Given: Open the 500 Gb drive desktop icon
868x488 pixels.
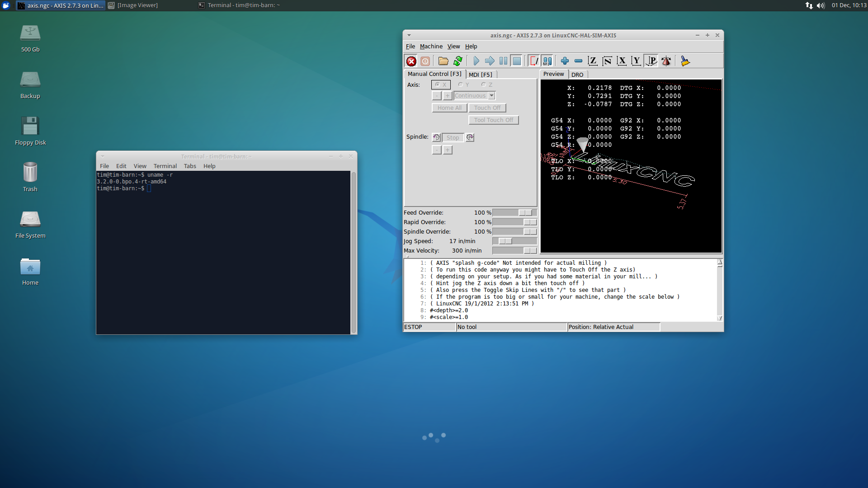Looking at the screenshot, I should (x=30, y=38).
